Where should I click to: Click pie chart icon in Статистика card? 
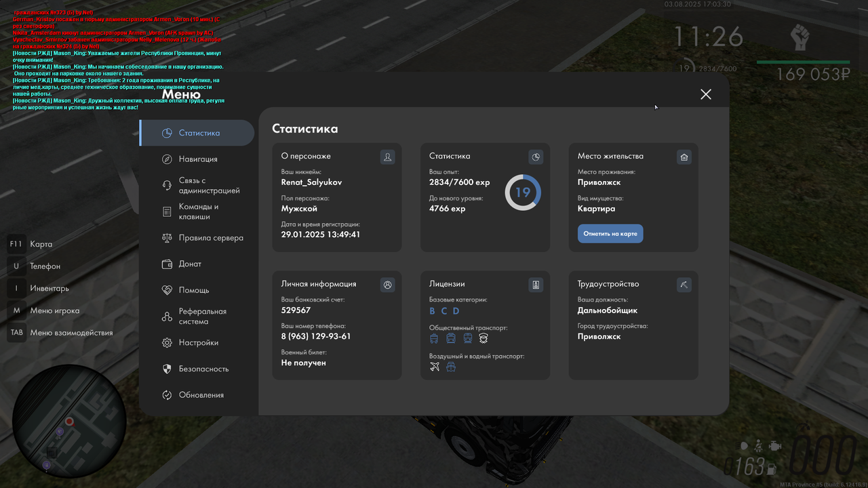pos(536,157)
